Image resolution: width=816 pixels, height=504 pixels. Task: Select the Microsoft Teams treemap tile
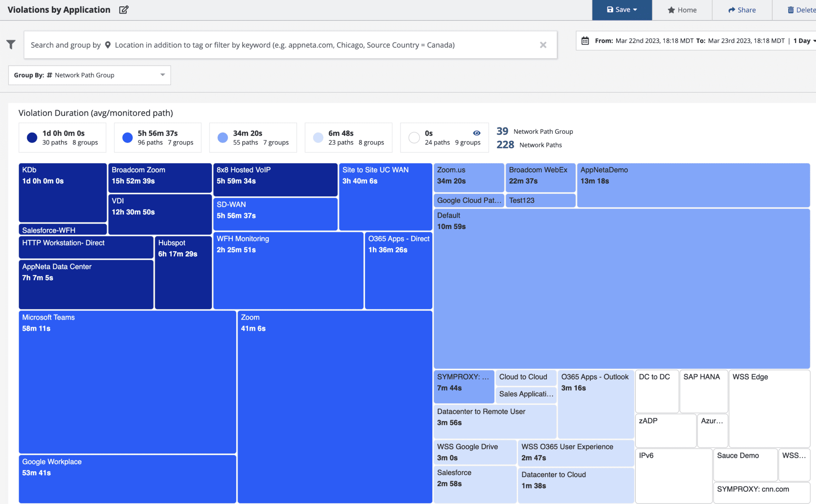[x=127, y=382]
